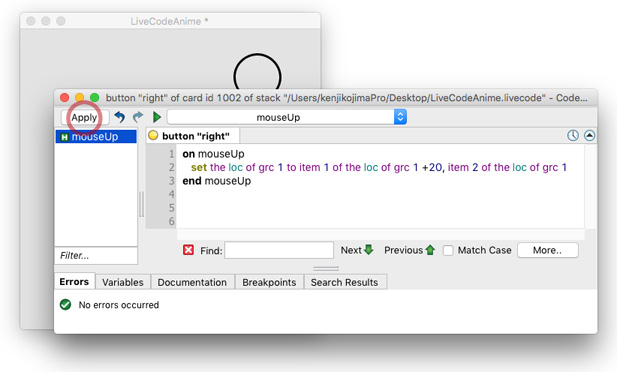Run the script with green play arrow
617x372 pixels.
[x=157, y=117]
